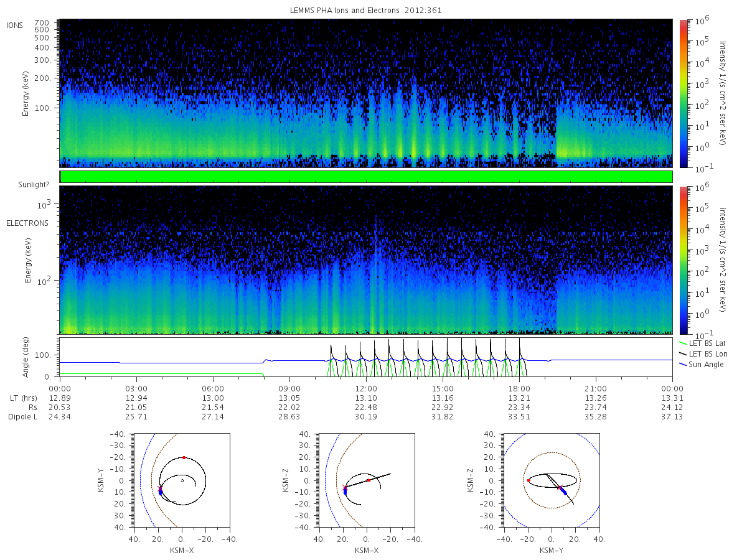Click the Dipole L row label

pyautogui.click(x=22, y=416)
